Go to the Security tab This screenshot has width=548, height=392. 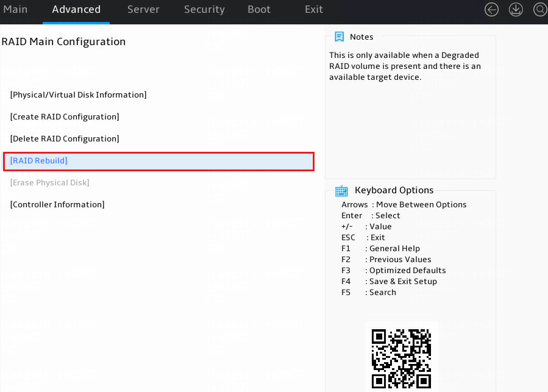(x=204, y=9)
